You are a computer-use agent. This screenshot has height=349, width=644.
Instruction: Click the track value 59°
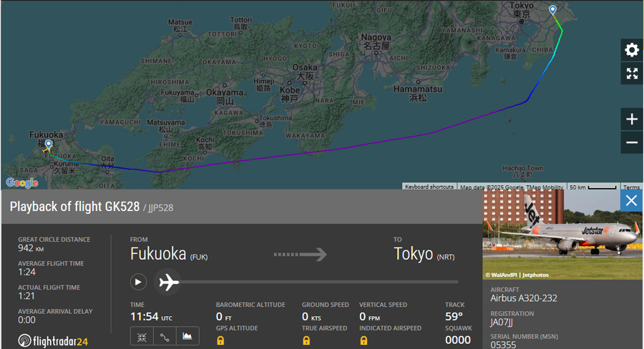[x=454, y=317]
